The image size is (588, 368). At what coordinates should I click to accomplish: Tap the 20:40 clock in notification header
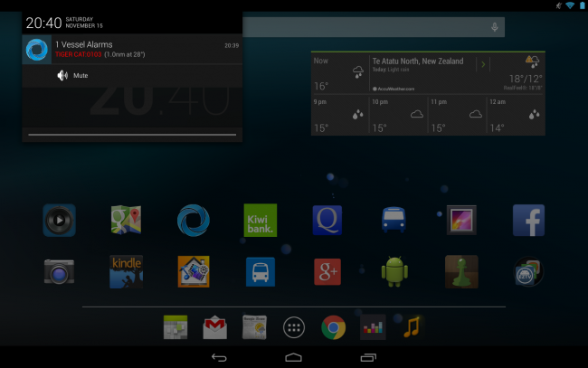43,24
